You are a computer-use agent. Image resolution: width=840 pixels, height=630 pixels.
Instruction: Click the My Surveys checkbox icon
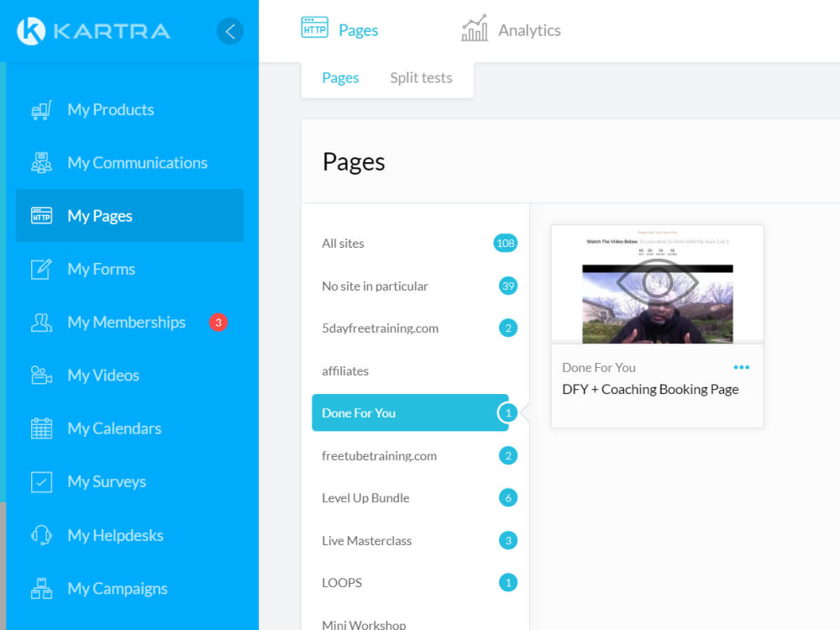(41, 481)
